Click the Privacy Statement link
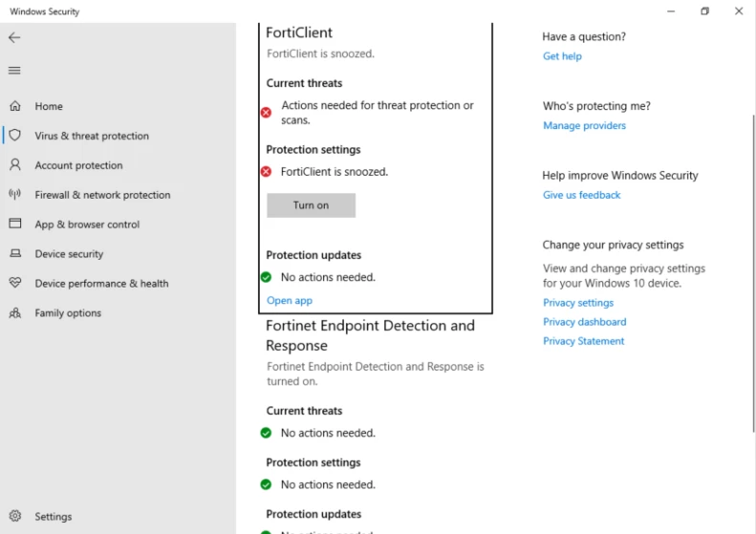Image resolution: width=756 pixels, height=534 pixels. point(583,341)
